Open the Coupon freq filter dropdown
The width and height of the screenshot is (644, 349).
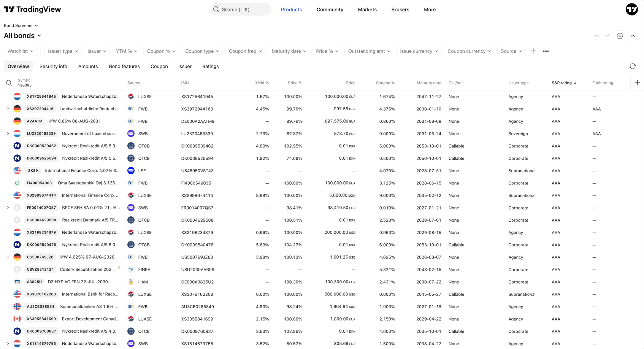pyautogui.click(x=245, y=51)
